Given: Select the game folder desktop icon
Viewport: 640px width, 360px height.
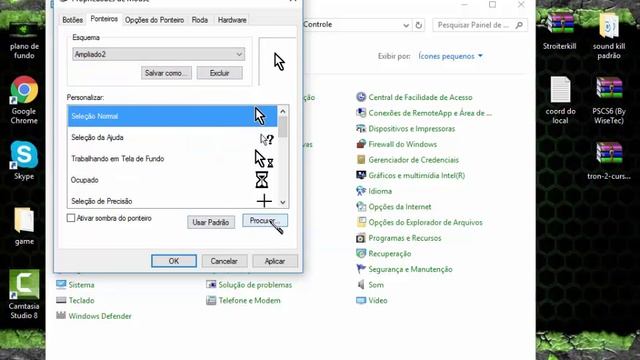Looking at the screenshot, I should pos(24,226).
